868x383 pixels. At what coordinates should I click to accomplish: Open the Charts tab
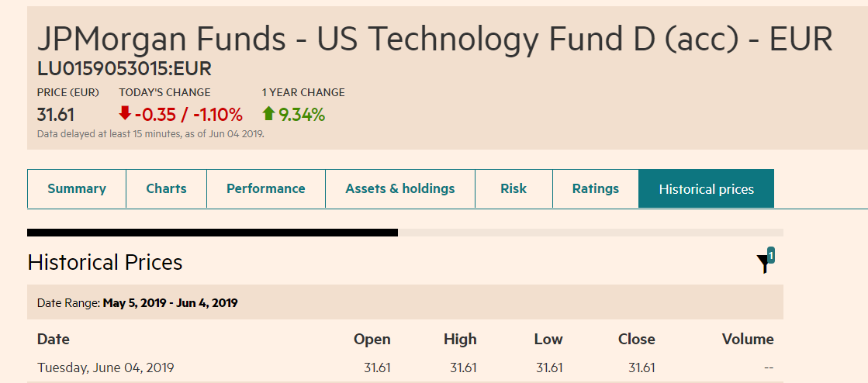pos(167,188)
